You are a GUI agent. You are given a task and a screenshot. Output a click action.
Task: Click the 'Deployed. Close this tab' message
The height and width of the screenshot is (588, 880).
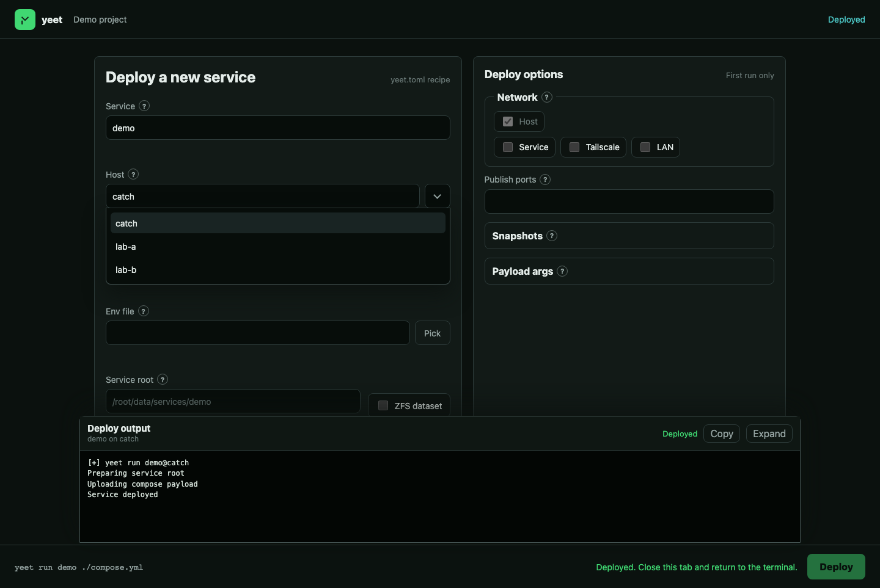point(697,567)
